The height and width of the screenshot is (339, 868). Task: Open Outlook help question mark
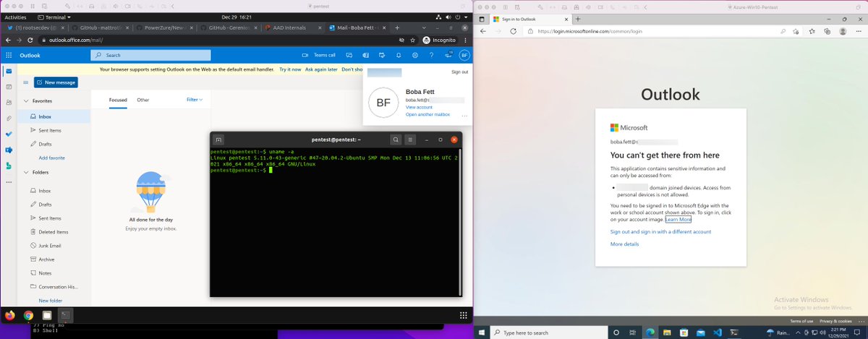click(432, 55)
